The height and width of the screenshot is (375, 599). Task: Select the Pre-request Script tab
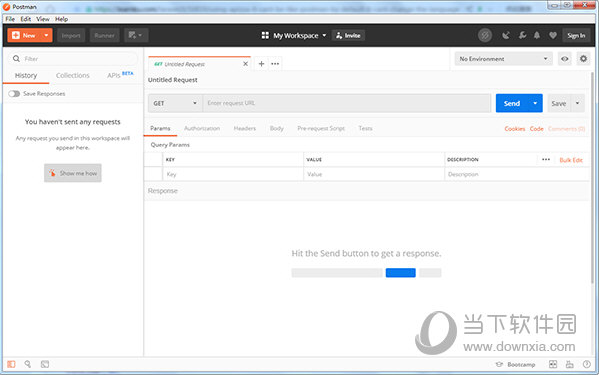coord(321,128)
